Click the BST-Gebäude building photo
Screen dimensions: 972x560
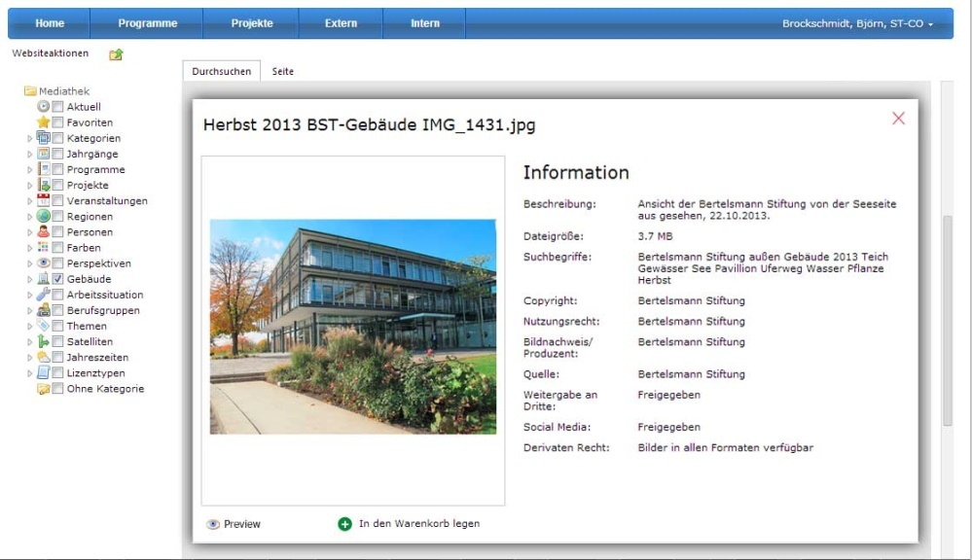353,327
